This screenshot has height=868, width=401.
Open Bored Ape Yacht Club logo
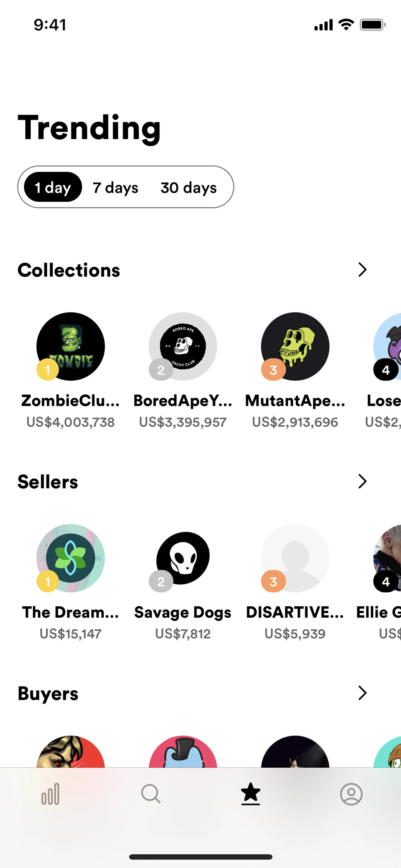coord(183,346)
